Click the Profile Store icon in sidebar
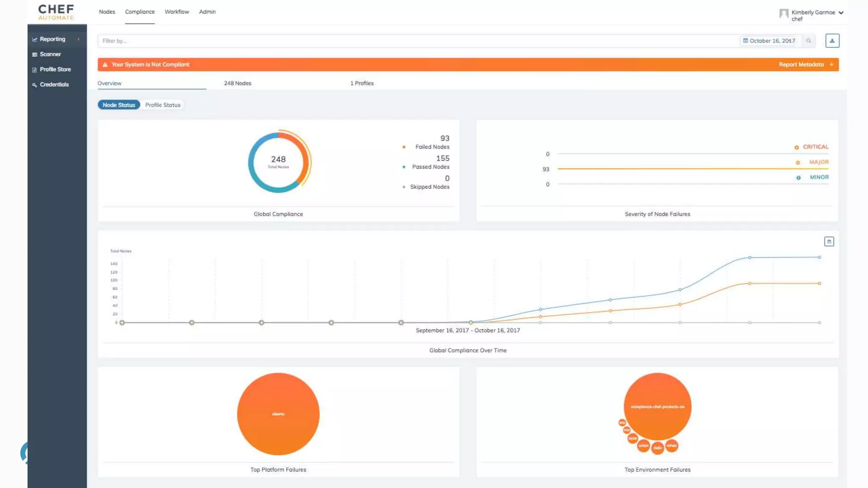 [35, 70]
